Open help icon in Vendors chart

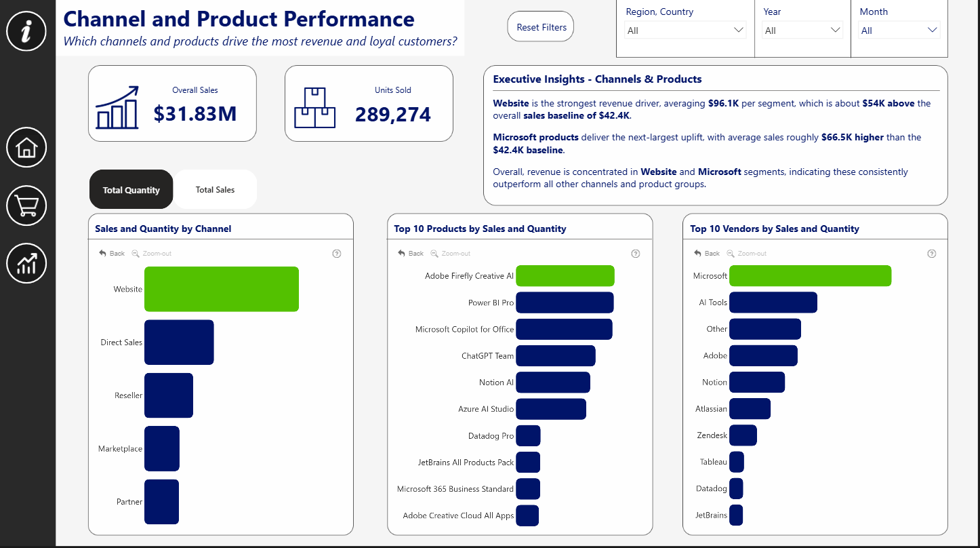click(932, 254)
